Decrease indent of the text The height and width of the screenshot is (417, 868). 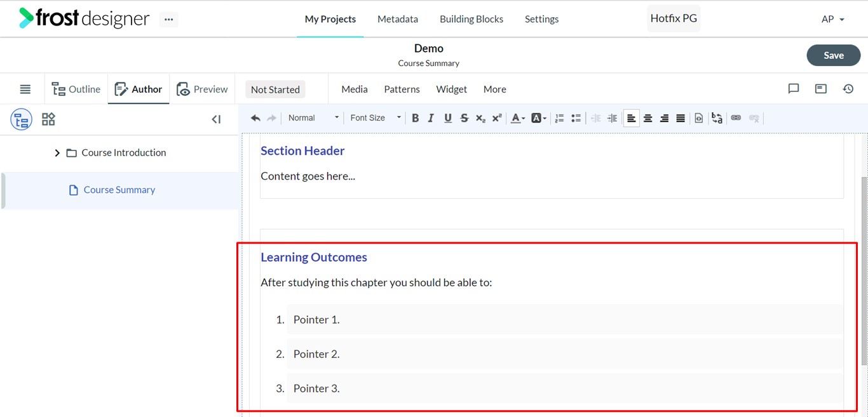point(595,118)
